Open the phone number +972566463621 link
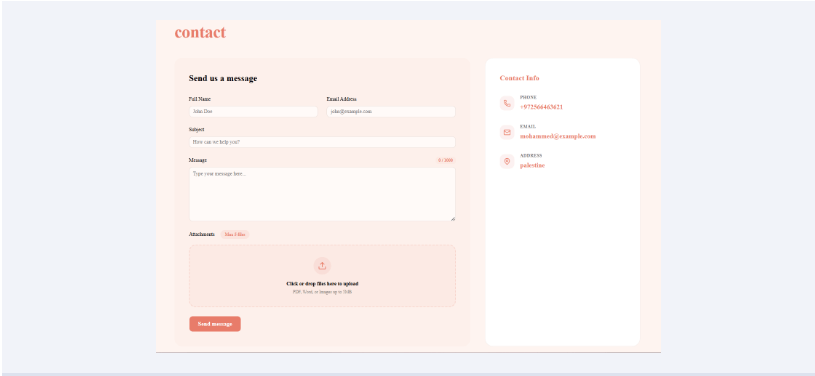This screenshot has height=376, width=815. coord(541,107)
